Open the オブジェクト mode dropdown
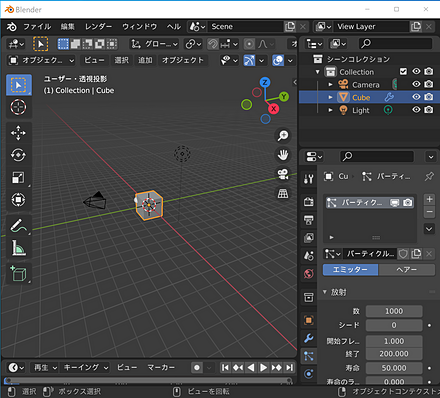440x398 pixels. [x=41, y=60]
